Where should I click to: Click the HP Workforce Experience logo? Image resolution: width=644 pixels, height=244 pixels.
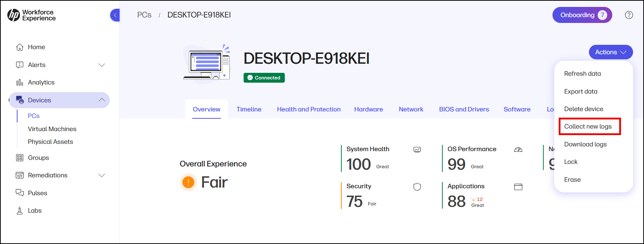pyautogui.click(x=31, y=15)
